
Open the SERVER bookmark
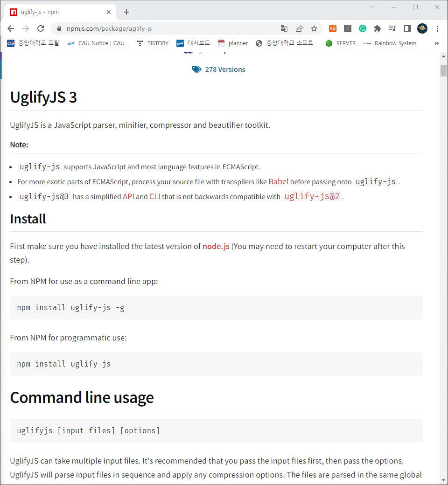pos(341,43)
